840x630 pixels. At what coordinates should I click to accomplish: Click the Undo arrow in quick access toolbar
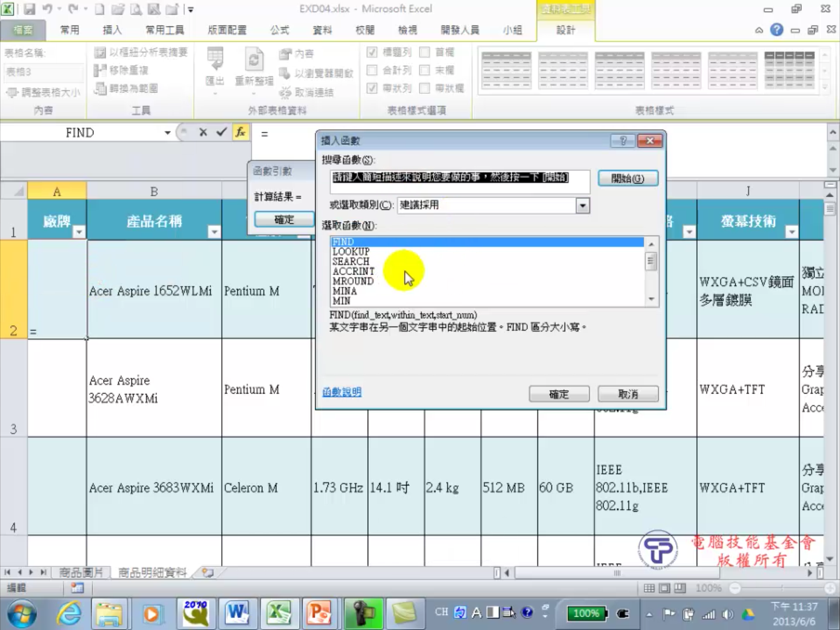pos(47,9)
